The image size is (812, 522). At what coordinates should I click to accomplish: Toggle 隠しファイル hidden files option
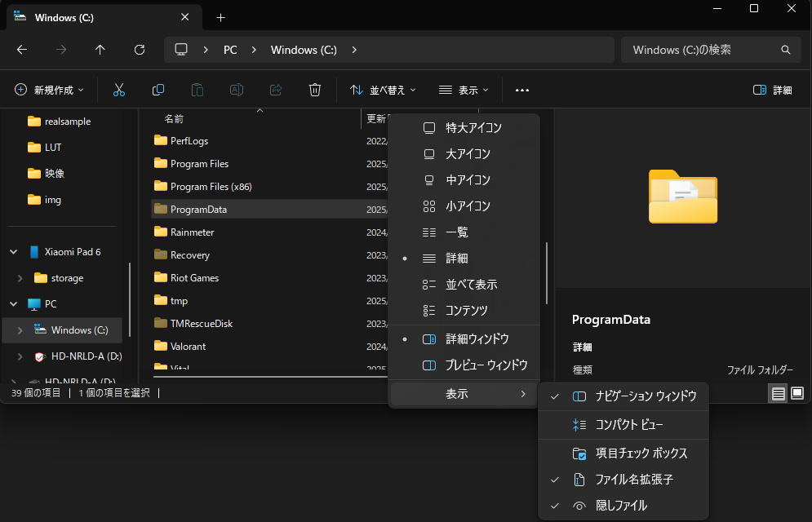click(623, 506)
